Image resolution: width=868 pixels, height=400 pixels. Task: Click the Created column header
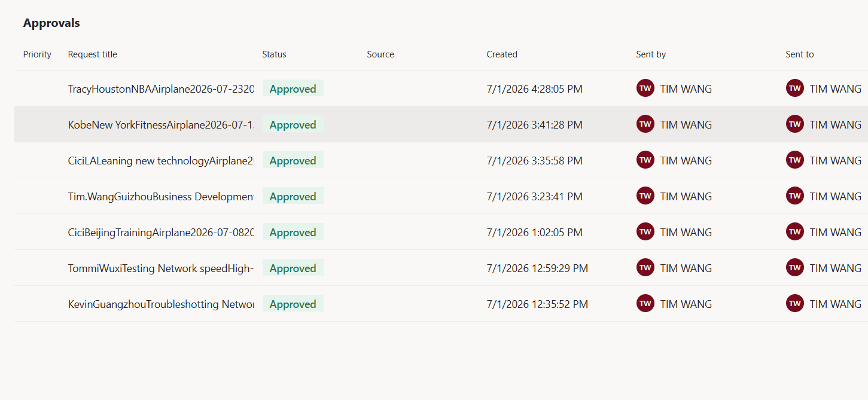pyautogui.click(x=502, y=54)
